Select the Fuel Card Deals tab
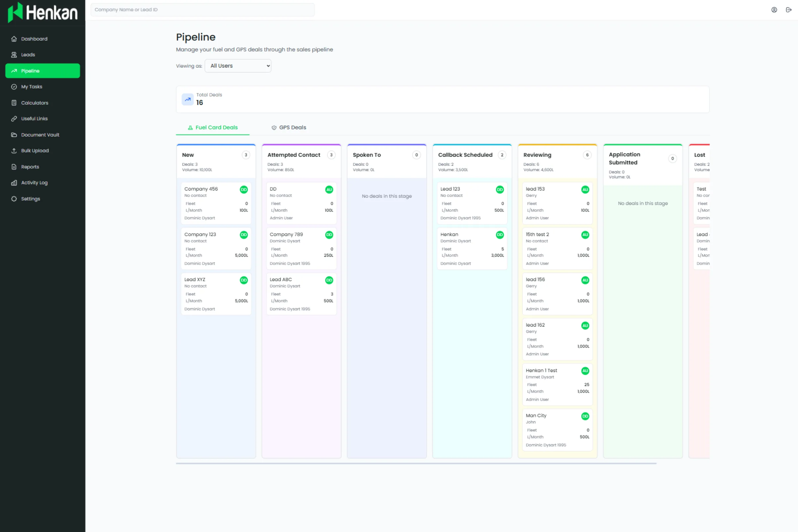This screenshot has width=798, height=532. 213,128
